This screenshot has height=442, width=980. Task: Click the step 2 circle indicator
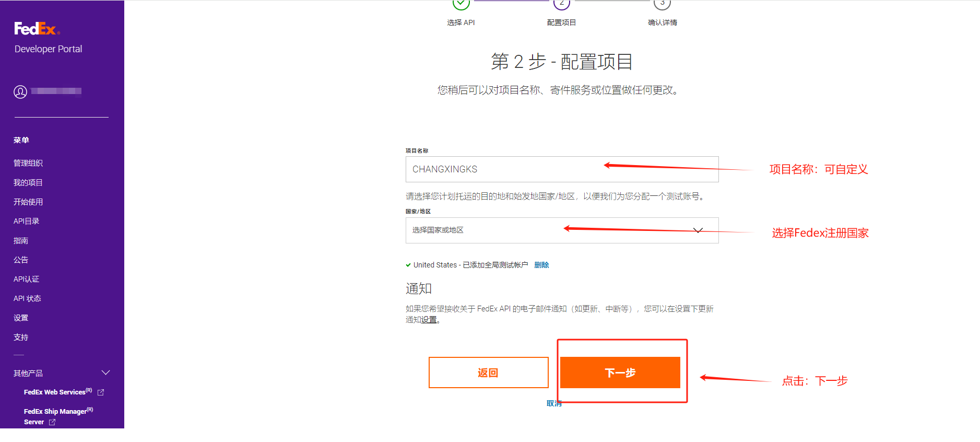[561, 4]
